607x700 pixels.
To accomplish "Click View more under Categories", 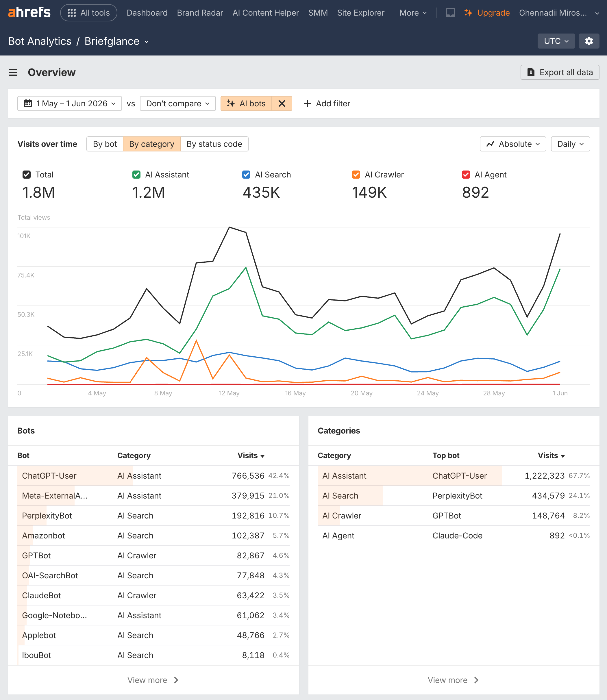I will tap(453, 680).
